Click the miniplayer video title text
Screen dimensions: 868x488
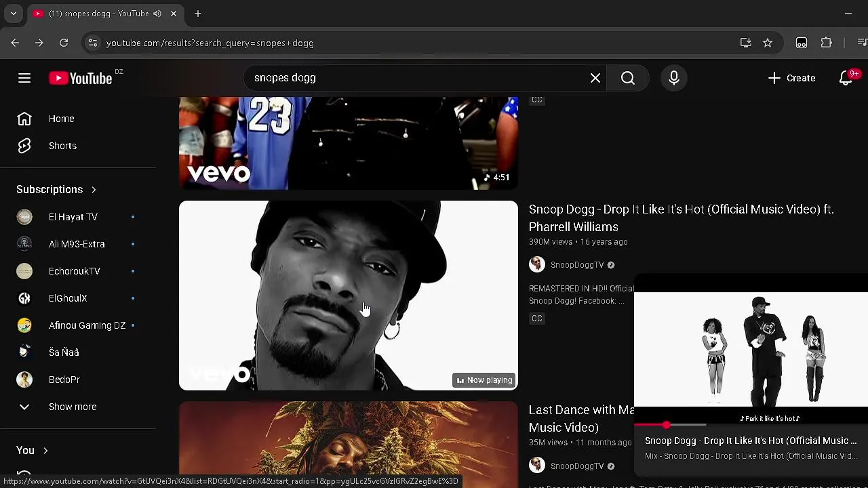click(751, 441)
